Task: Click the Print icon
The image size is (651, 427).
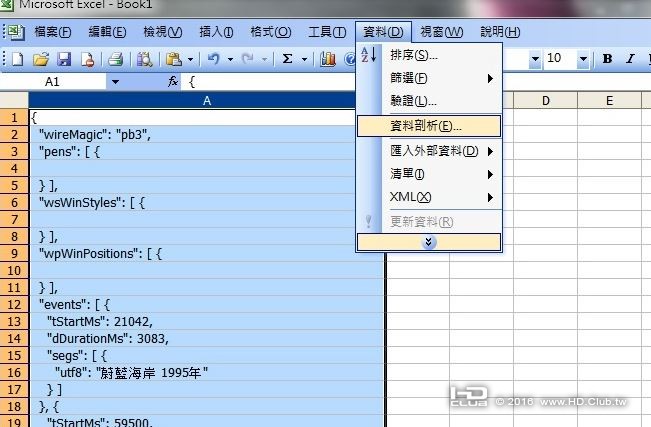Action: (x=115, y=59)
